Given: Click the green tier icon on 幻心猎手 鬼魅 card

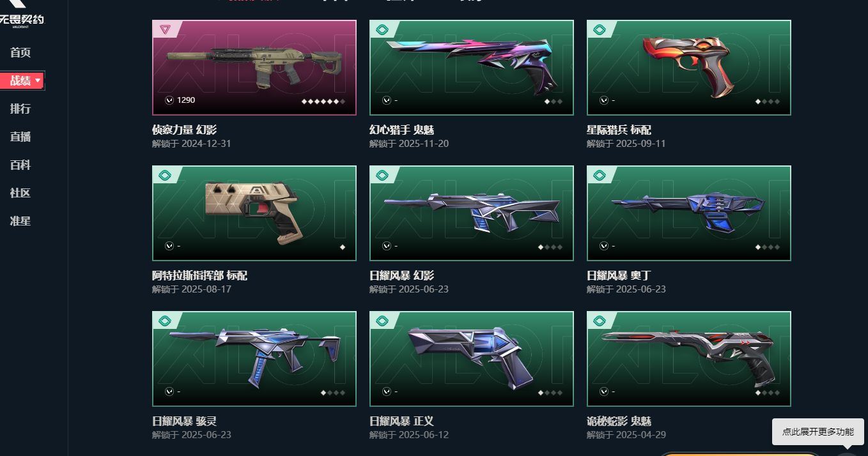Looking at the screenshot, I should pos(382,29).
